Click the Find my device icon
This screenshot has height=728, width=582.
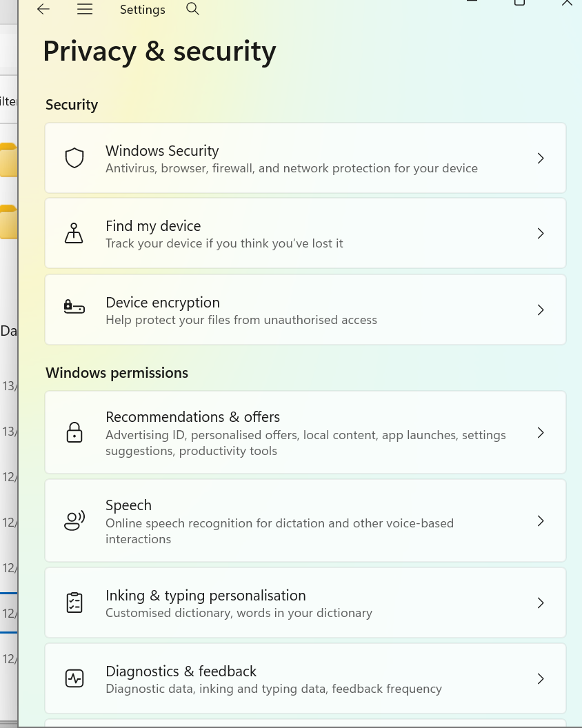(74, 234)
